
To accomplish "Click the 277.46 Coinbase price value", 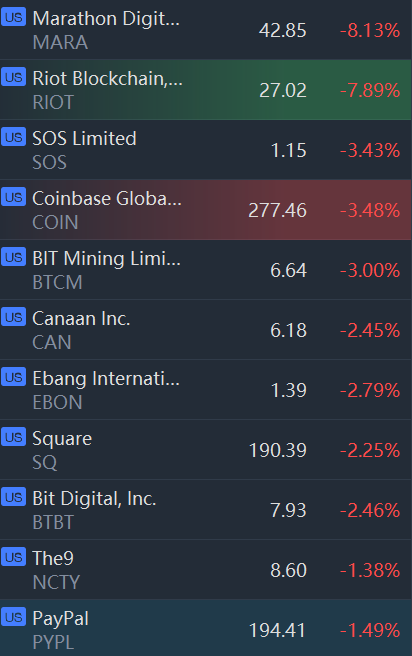I will tap(278, 210).
